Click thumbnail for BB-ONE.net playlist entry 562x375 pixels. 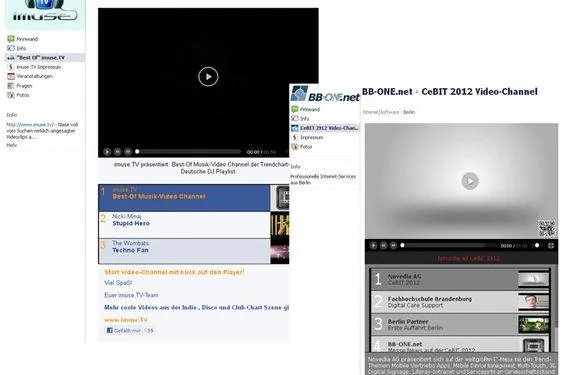point(533,345)
